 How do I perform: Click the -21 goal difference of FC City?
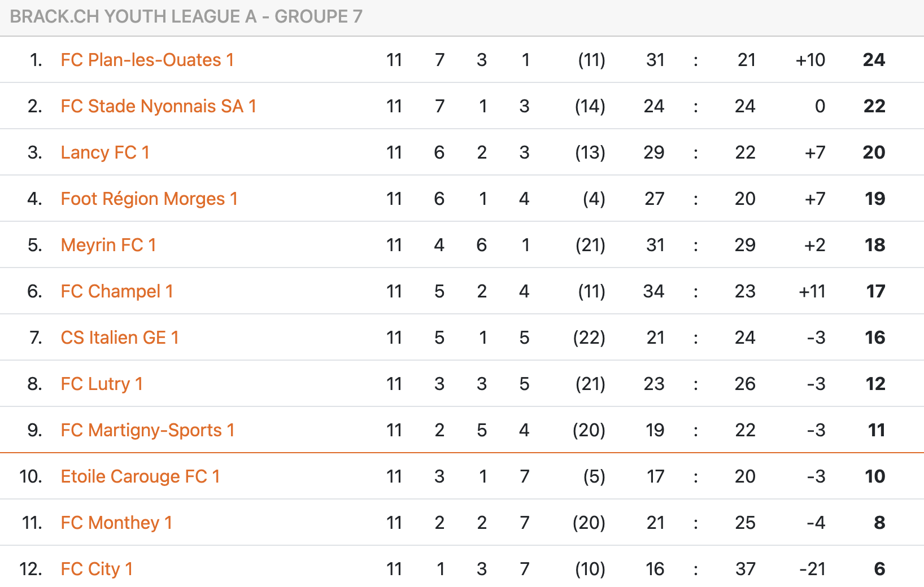click(812, 569)
